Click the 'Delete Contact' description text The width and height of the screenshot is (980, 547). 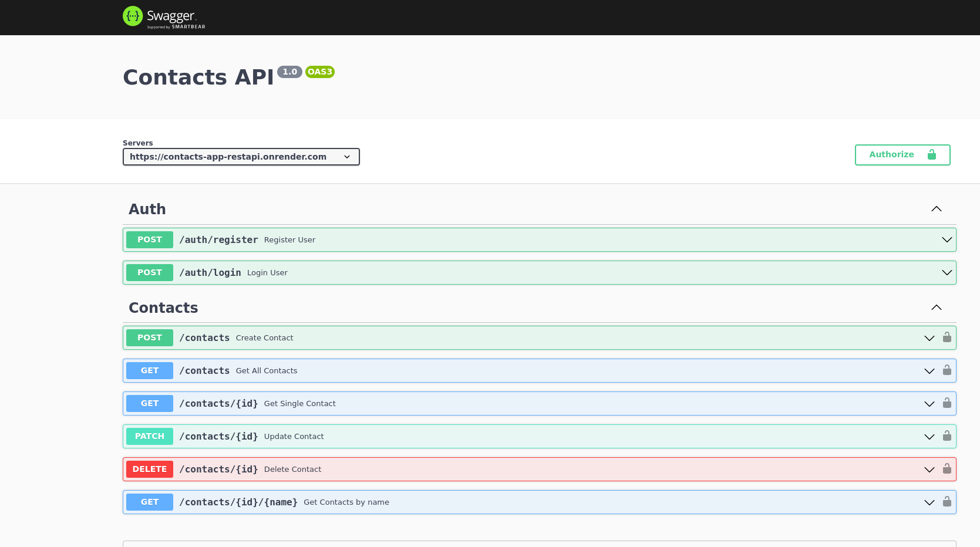(x=292, y=469)
